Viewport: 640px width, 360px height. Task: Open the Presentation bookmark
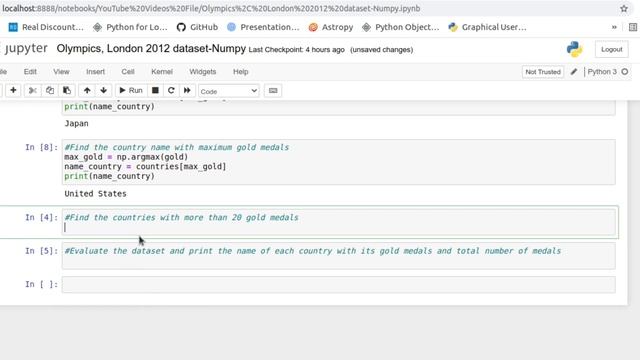tap(263, 27)
